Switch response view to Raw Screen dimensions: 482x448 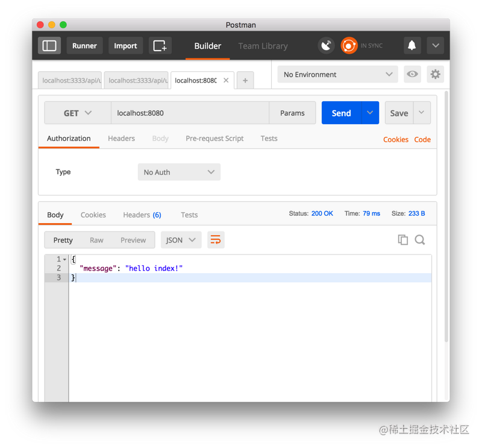pos(96,240)
